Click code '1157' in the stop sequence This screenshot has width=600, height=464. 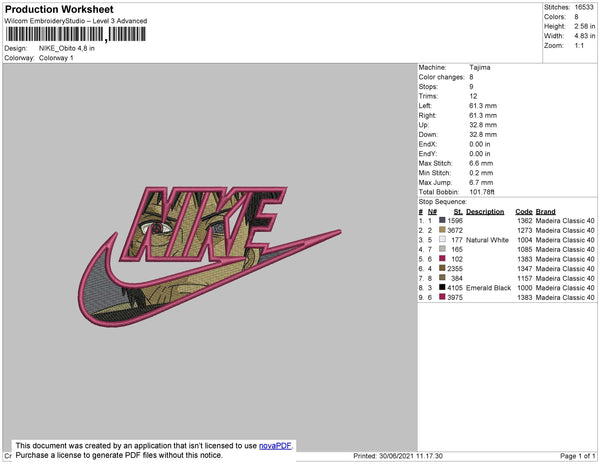point(525,278)
